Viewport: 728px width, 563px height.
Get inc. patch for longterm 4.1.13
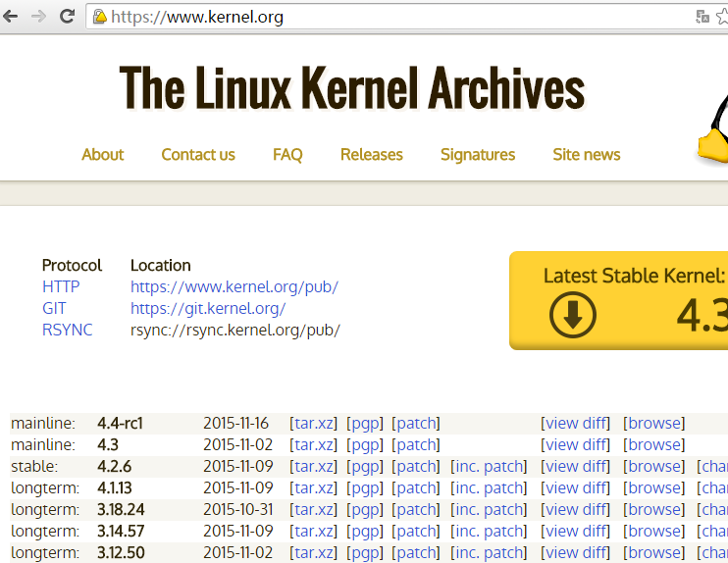[489, 487]
